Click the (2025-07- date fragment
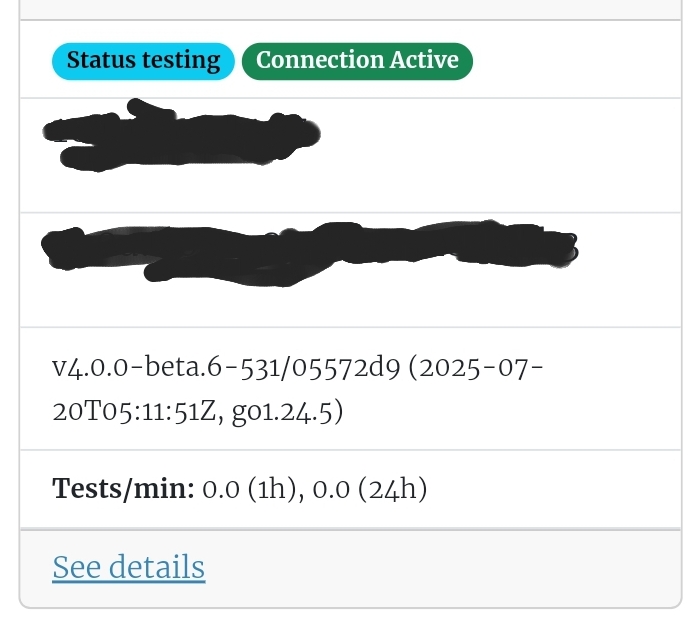The width and height of the screenshot is (694, 625). (475, 367)
